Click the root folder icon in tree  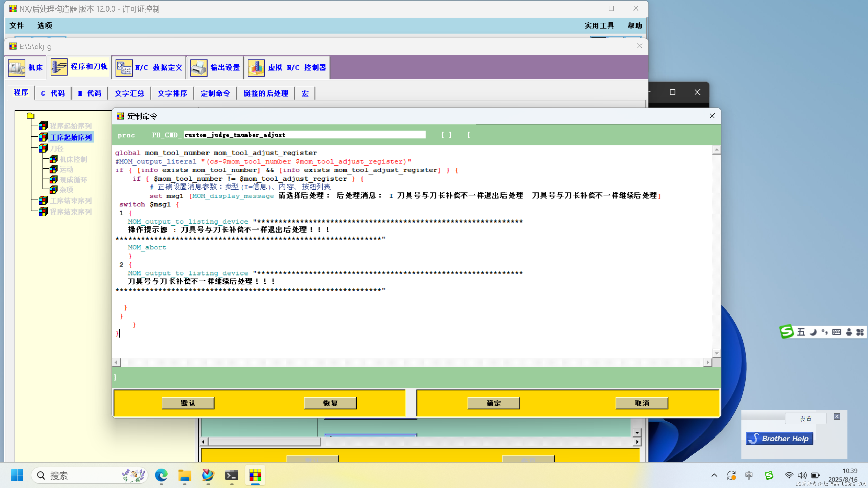click(x=31, y=116)
